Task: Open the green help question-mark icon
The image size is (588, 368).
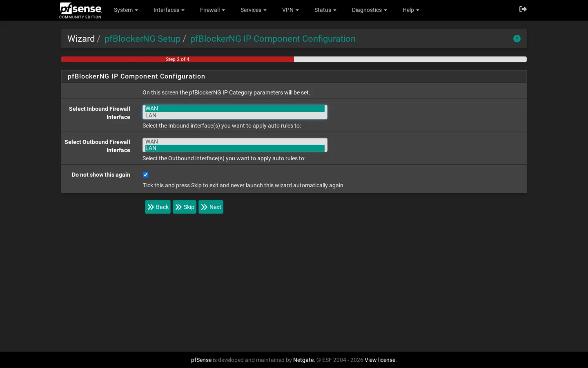Action: point(517,39)
